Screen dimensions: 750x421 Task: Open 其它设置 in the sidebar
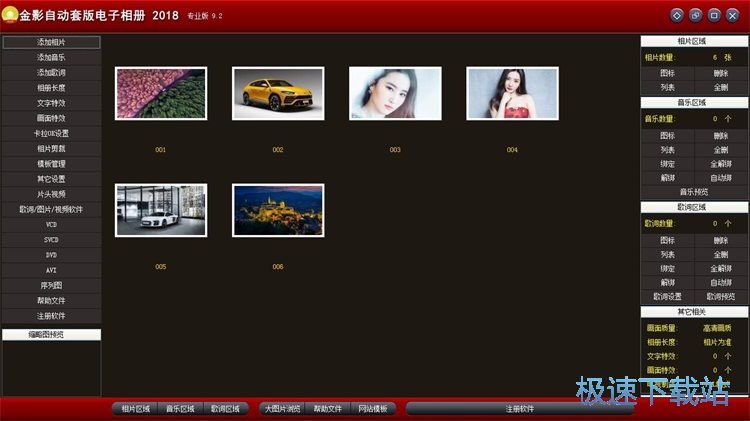tap(51, 179)
